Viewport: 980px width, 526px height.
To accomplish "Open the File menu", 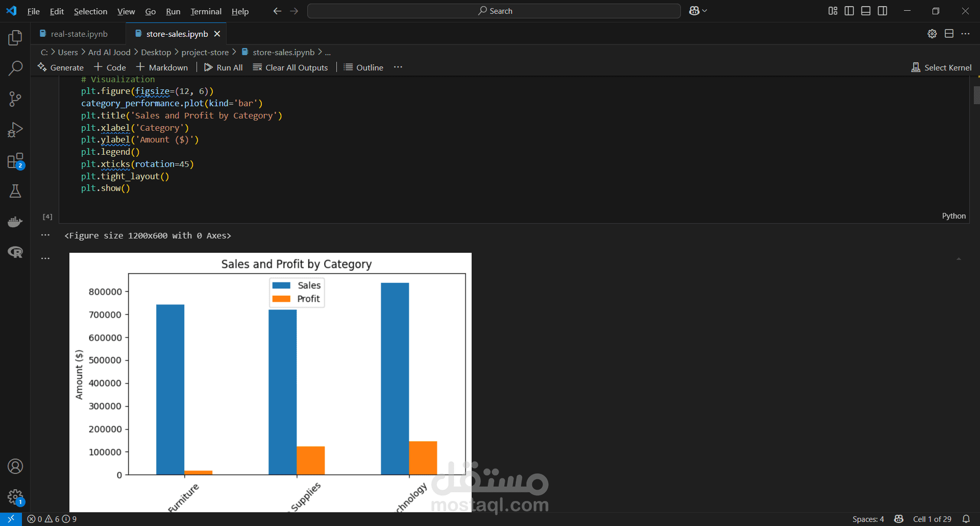I will point(33,11).
